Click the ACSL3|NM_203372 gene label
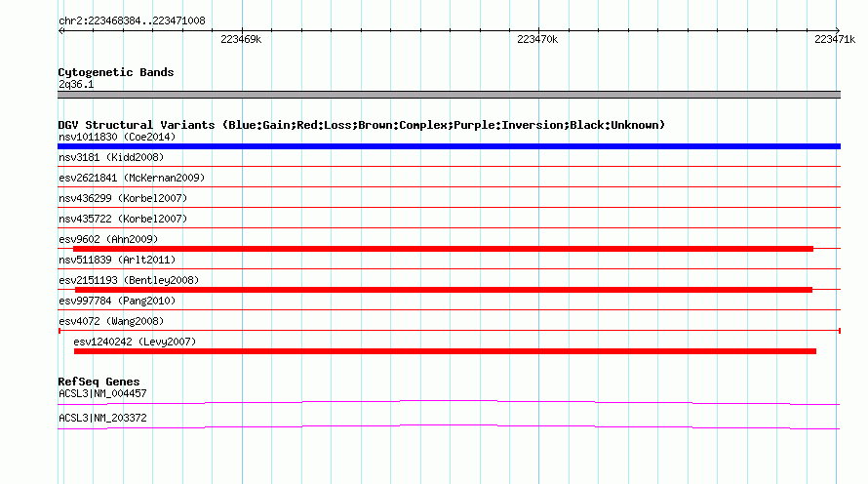 102,418
